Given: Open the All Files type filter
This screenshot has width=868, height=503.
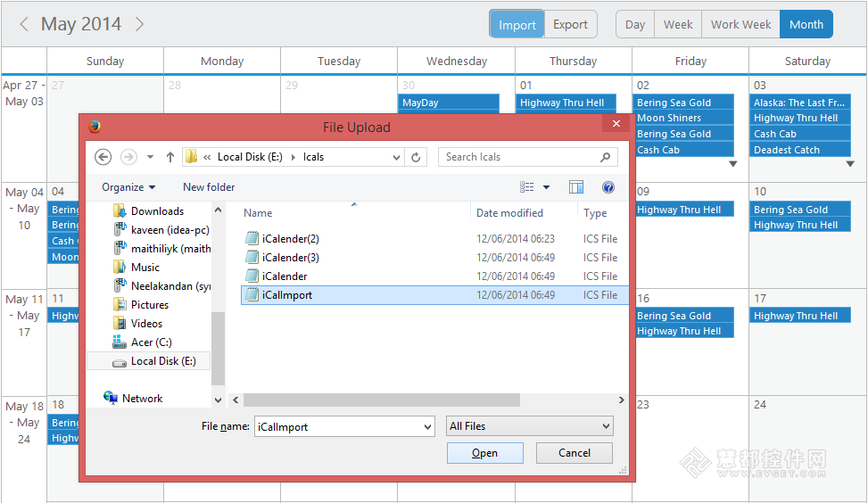Looking at the screenshot, I should click(530, 426).
